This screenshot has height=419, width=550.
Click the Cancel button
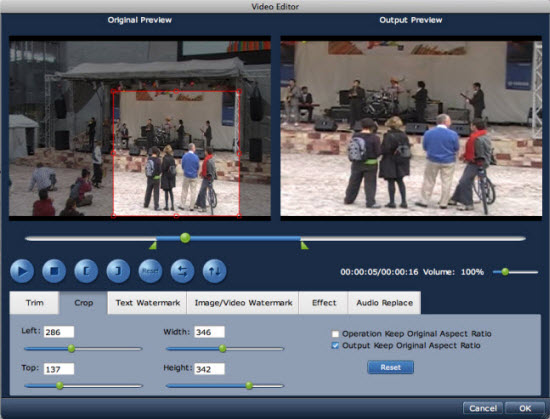[483, 408]
